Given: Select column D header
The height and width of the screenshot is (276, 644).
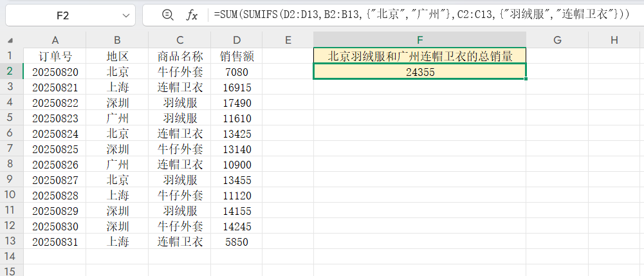Looking at the screenshot, I should click(237, 40).
